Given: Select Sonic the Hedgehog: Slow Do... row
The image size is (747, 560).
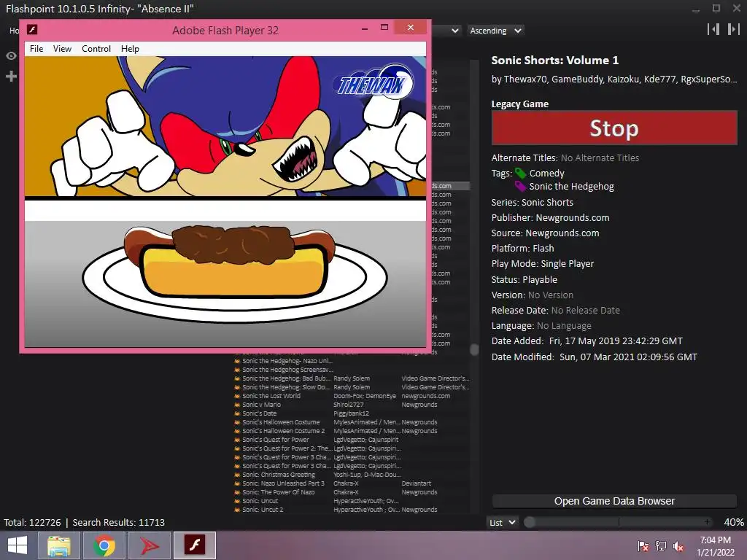Looking at the screenshot, I should [352, 387].
